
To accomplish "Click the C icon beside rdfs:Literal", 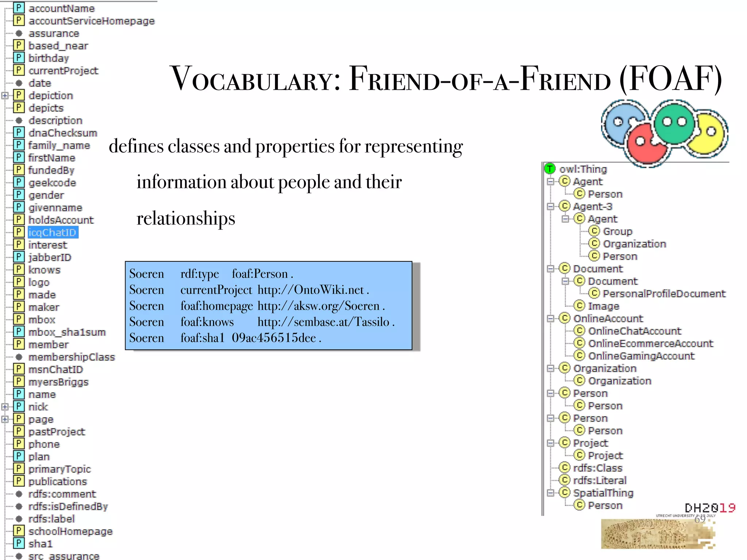I will (565, 480).
